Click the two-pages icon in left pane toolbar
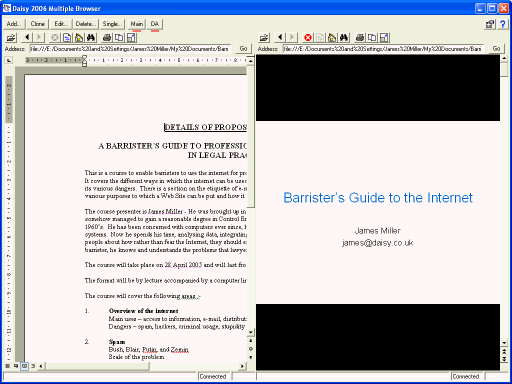Viewport: 512px width, 384px height. coord(119,37)
